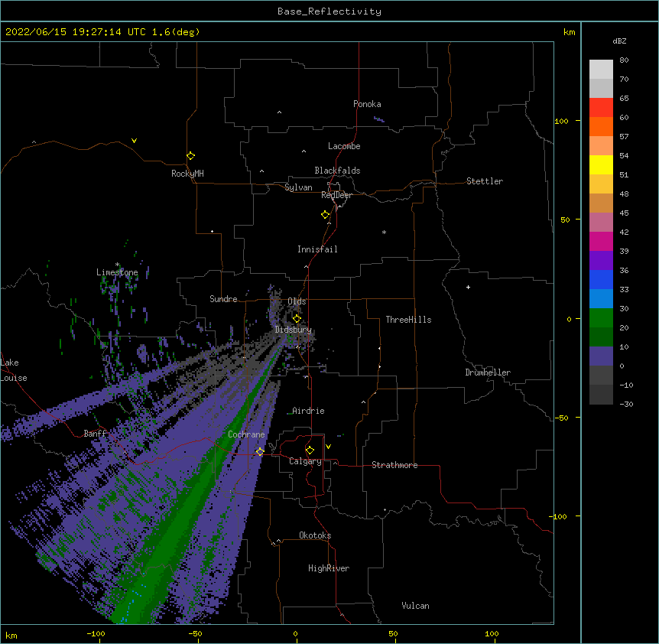Select the caret marker just below Innisfail
Screen dimensions: 659x644
[x=306, y=266]
